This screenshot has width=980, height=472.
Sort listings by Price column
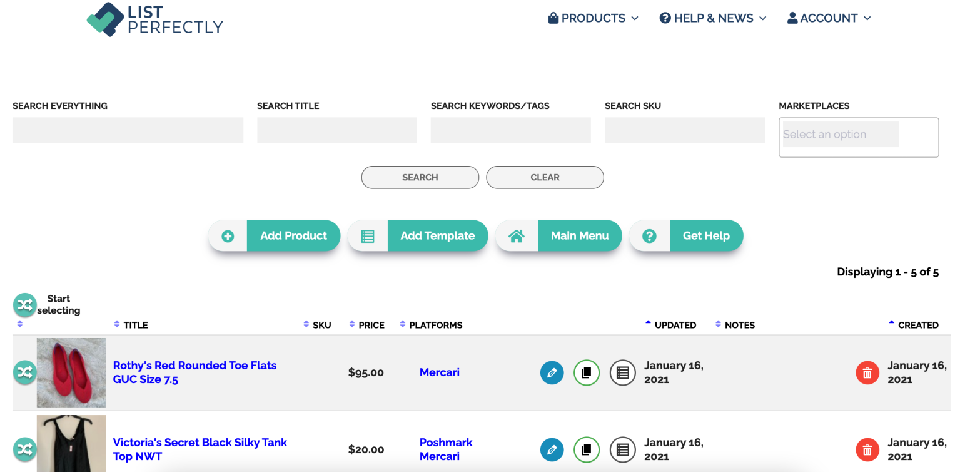371,325
